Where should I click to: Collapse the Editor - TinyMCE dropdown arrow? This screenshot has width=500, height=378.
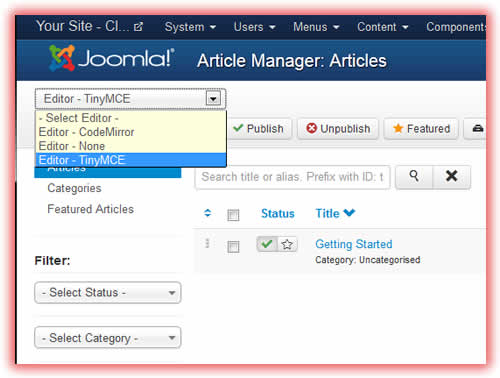tap(213, 99)
